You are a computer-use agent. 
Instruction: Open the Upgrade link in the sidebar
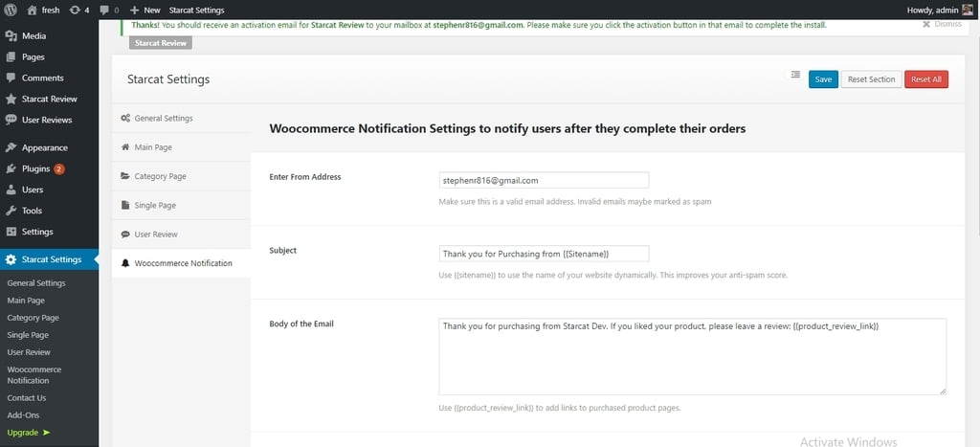click(x=28, y=433)
